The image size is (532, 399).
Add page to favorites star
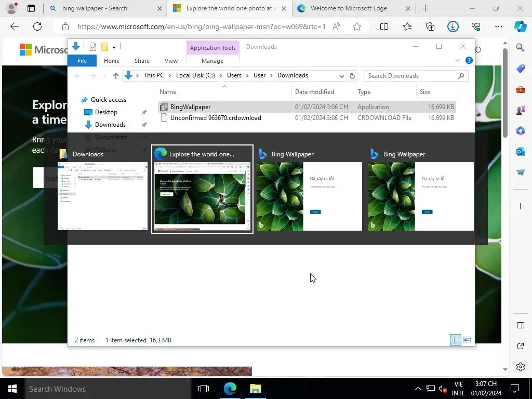click(356, 26)
